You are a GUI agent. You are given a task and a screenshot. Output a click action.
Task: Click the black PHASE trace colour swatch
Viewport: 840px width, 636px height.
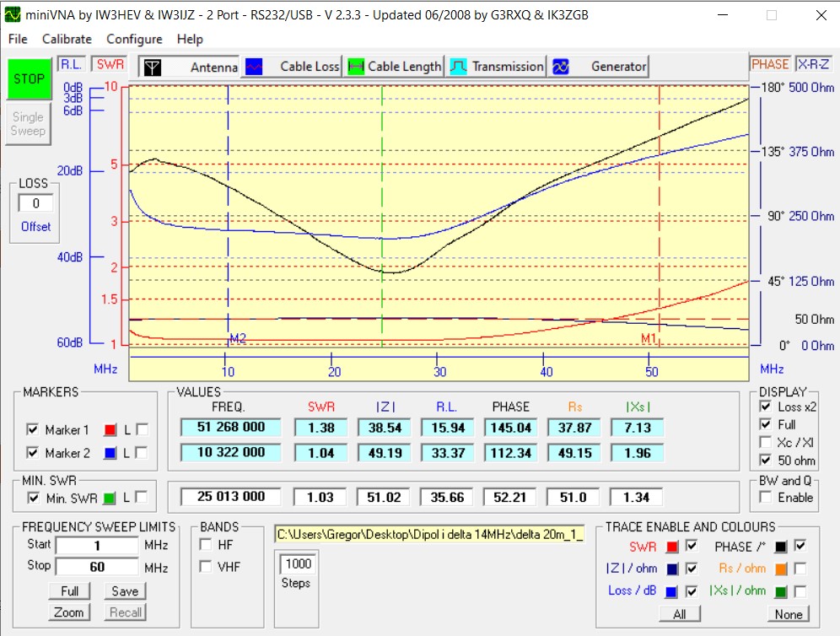[781, 545]
